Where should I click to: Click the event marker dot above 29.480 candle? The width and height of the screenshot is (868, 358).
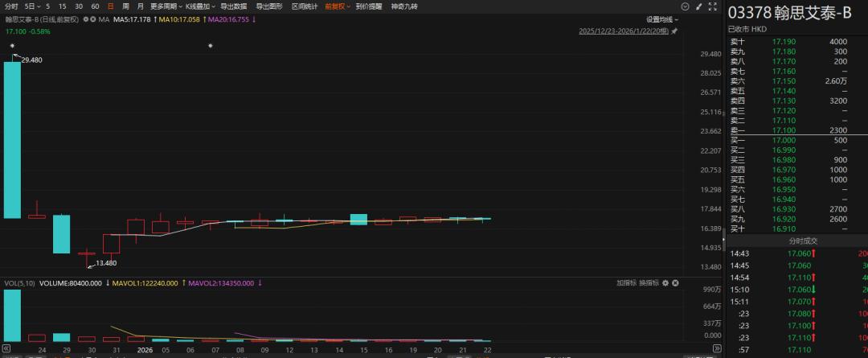click(12, 45)
